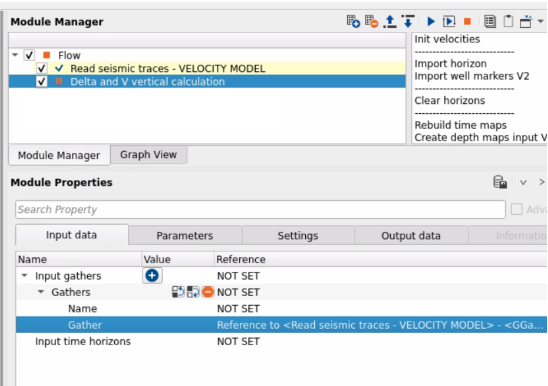
Task: Switch to the Graph View tab
Action: click(x=149, y=155)
